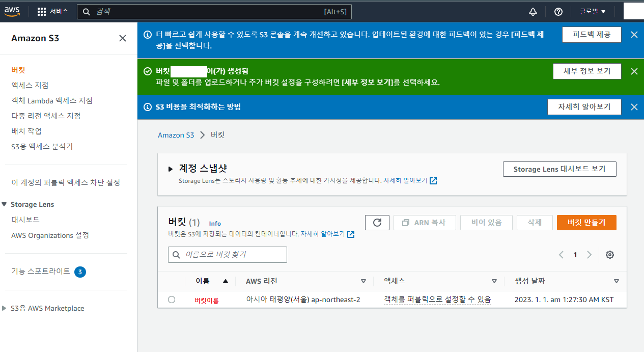Select the 버킷이름 row radio button

tap(172, 300)
